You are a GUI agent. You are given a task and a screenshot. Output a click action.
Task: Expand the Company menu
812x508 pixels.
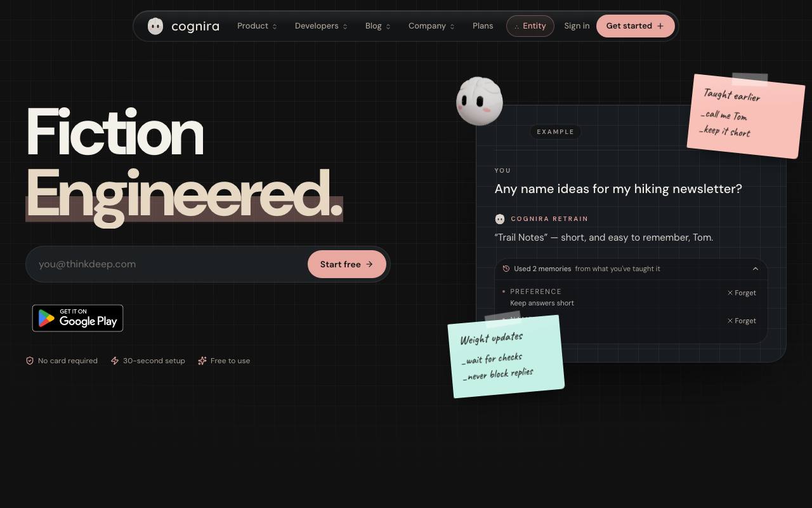(x=431, y=26)
